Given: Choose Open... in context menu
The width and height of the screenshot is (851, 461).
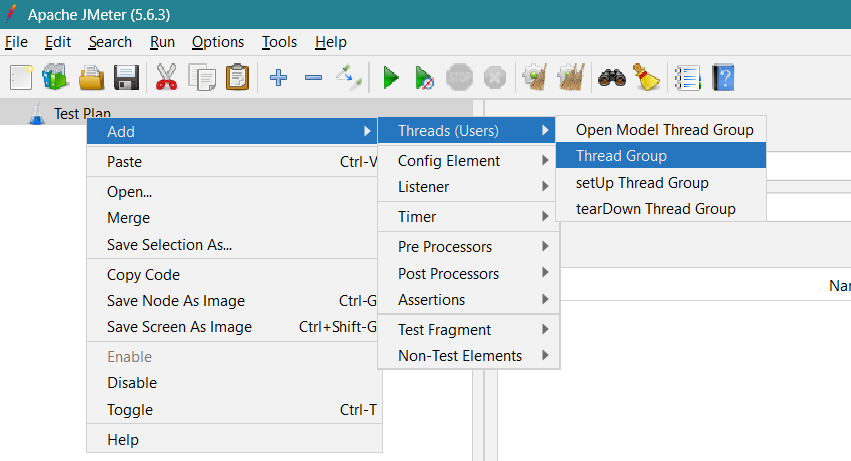Looking at the screenshot, I should [x=232, y=192].
